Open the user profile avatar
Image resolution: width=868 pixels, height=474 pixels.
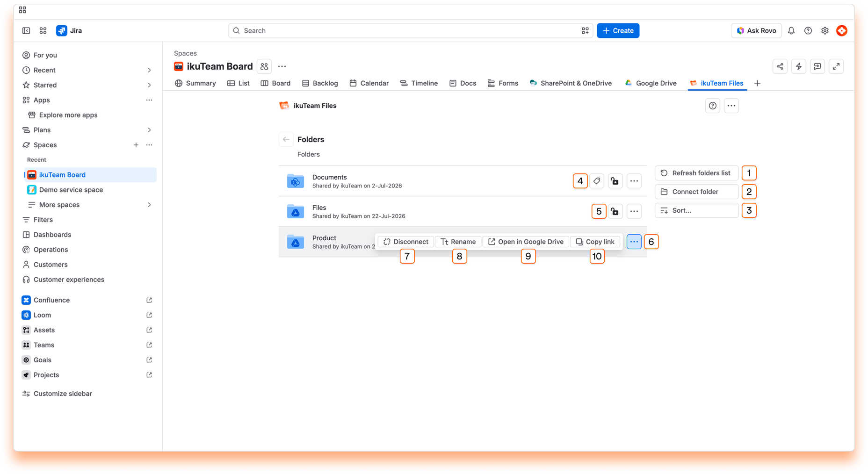(x=842, y=30)
